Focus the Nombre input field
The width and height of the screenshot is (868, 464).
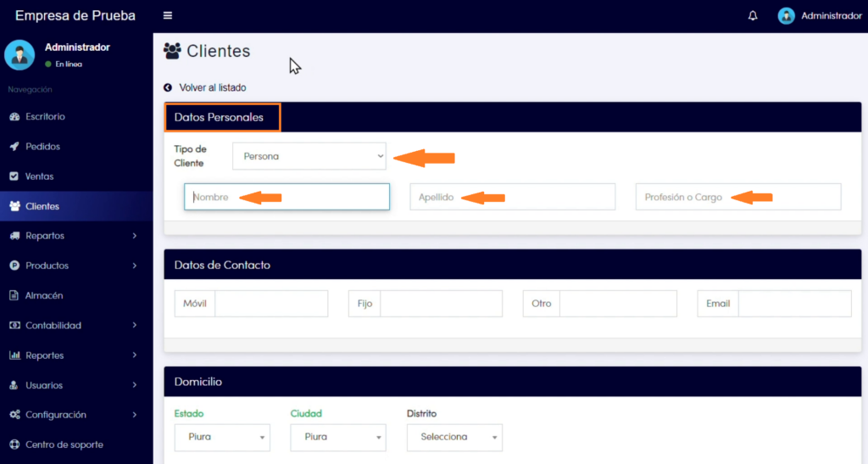point(287,197)
